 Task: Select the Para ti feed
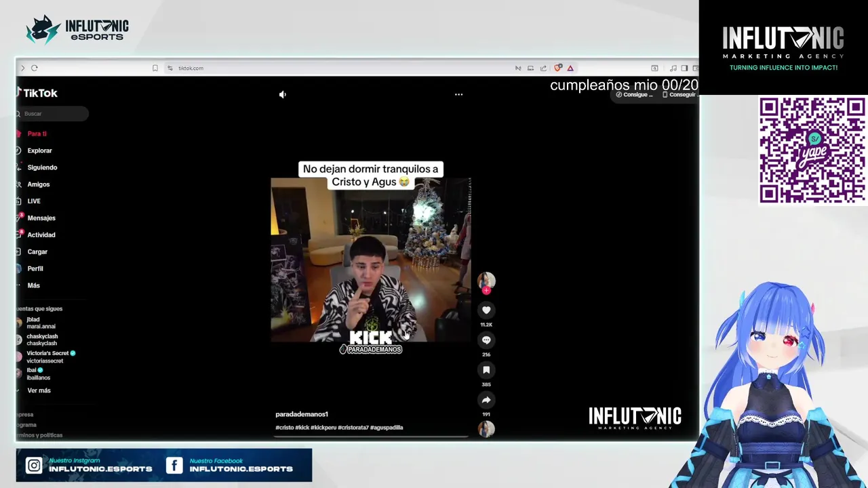pos(33,134)
